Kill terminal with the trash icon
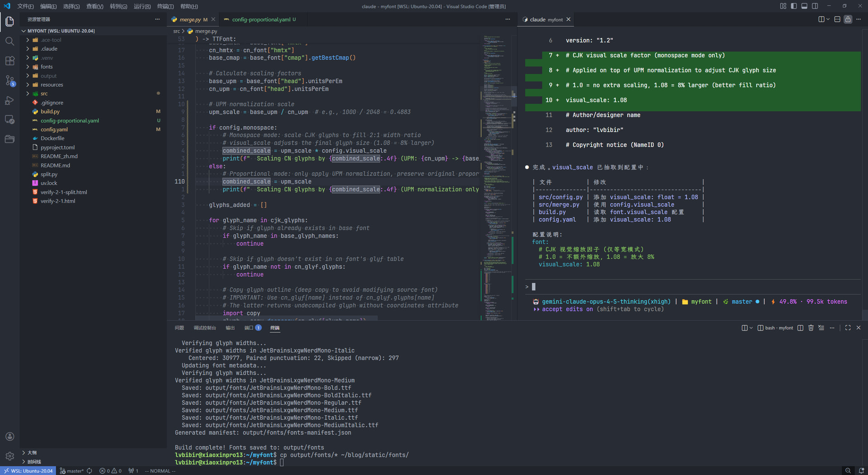 [811, 328]
